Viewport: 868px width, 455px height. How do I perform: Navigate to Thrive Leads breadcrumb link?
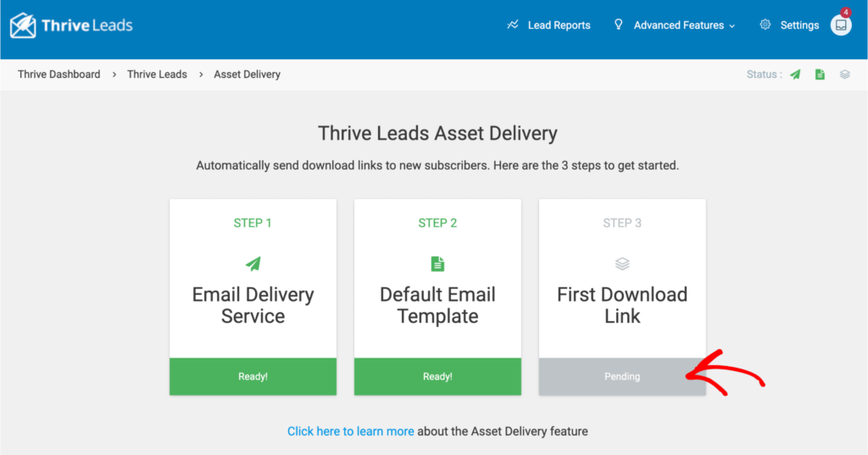click(x=157, y=75)
